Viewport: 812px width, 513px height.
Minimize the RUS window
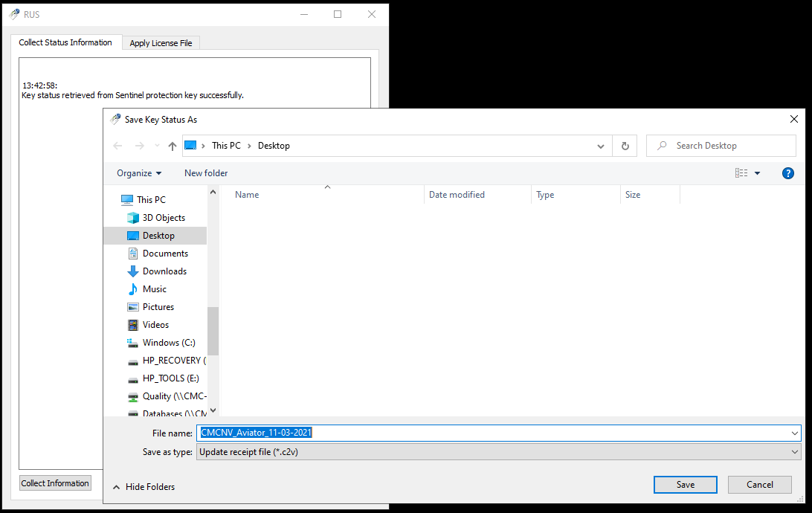[304, 14]
